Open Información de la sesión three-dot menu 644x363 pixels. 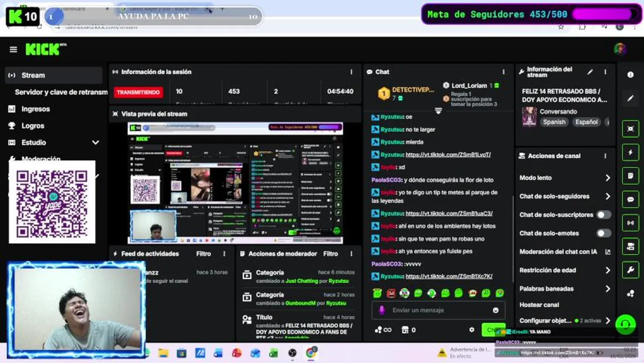[351, 72]
